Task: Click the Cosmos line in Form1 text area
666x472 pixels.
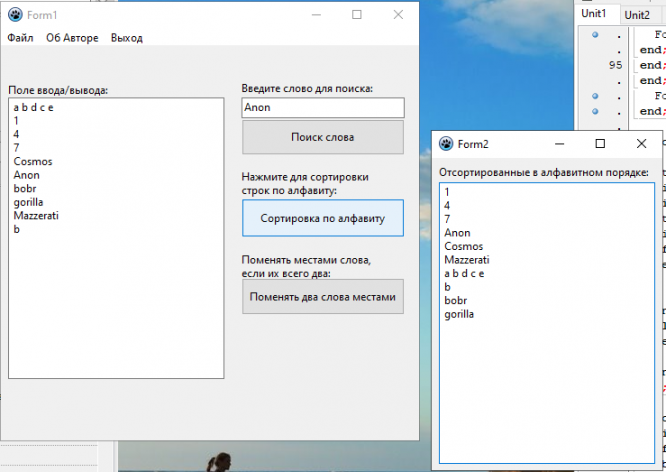Action: pos(33,161)
